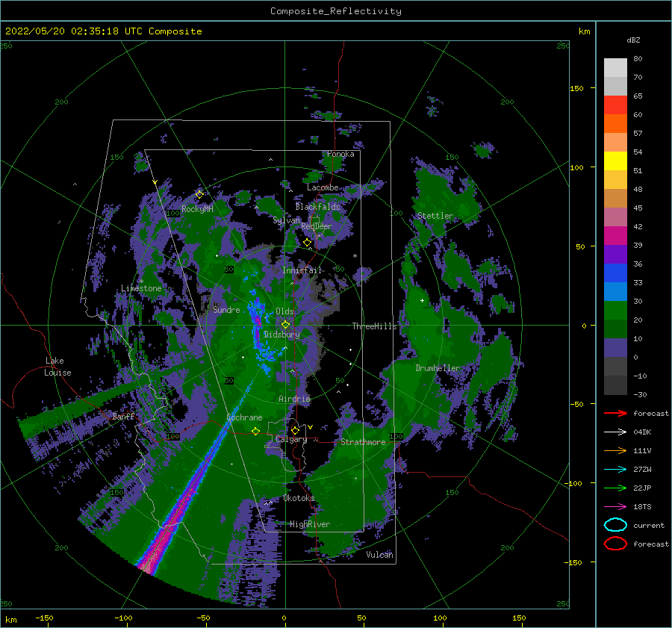Click the white 04DK arrow icon
Screen dimensions: 672x628
tap(615, 432)
